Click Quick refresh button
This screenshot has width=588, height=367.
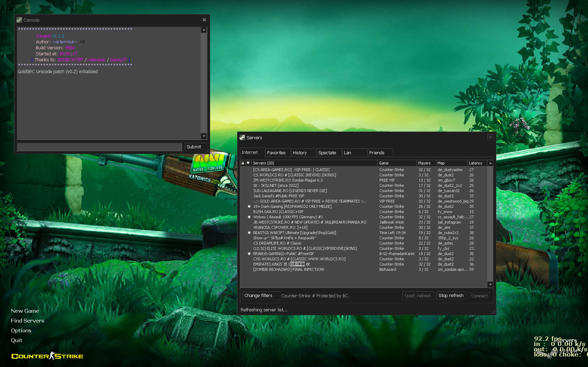click(418, 296)
